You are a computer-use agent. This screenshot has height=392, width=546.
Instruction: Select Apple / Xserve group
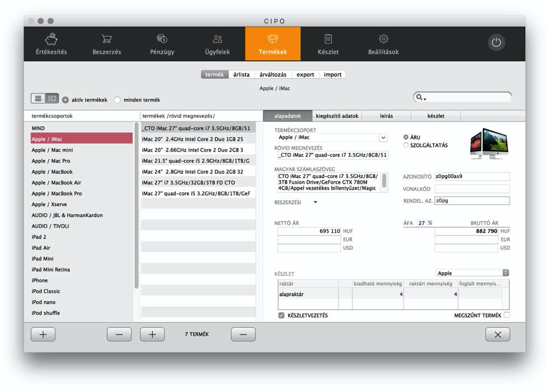[x=81, y=204]
